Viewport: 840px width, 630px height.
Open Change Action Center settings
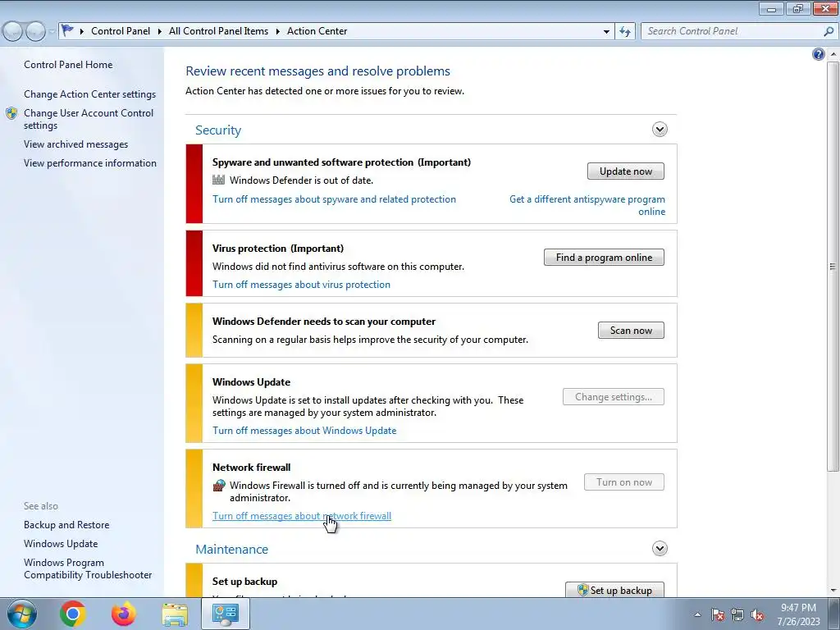90,94
